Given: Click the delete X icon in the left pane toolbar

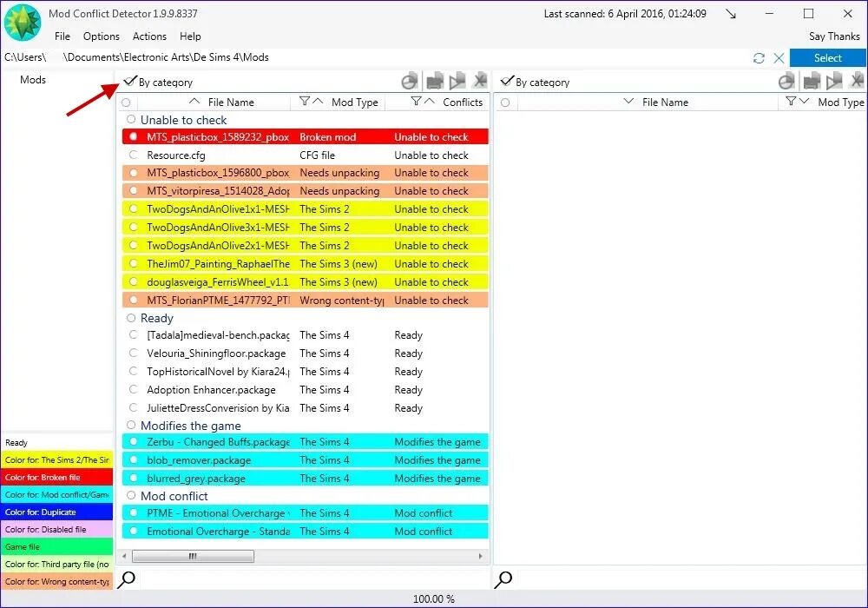Looking at the screenshot, I should tap(480, 81).
